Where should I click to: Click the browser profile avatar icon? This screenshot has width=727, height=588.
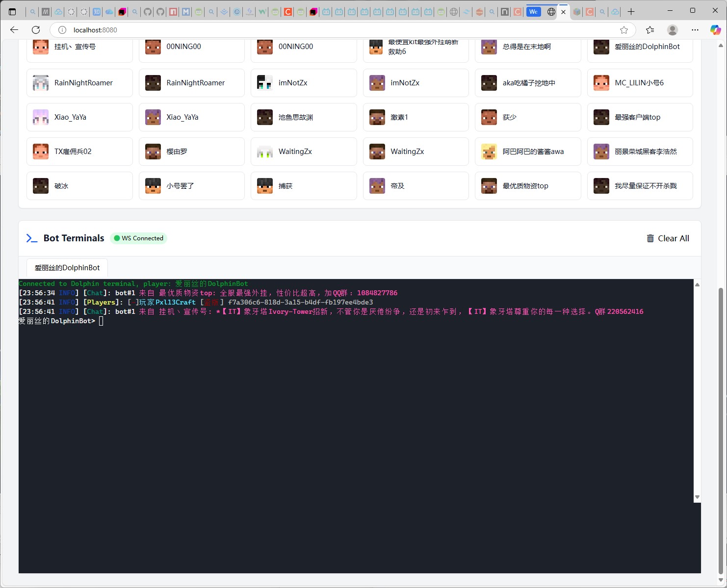click(x=672, y=30)
